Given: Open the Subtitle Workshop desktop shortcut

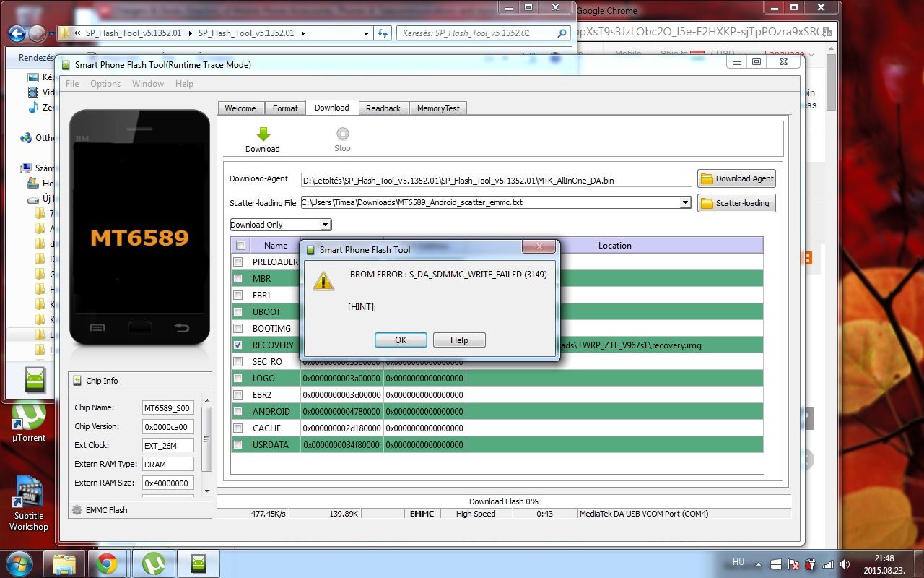Looking at the screenshot, I should click(x=29, y=503).
